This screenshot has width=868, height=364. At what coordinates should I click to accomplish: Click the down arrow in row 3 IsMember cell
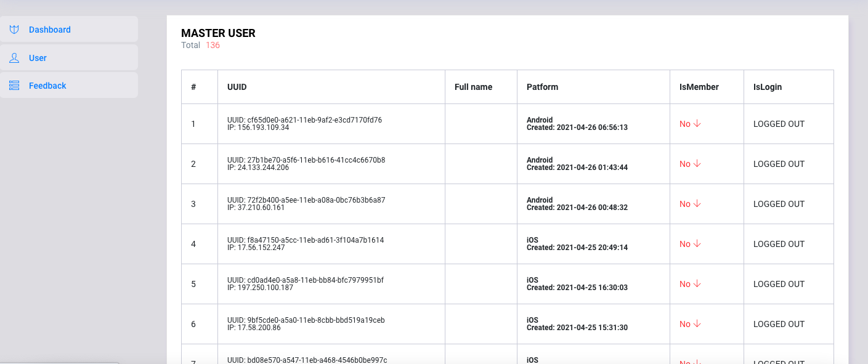point(697,204)
